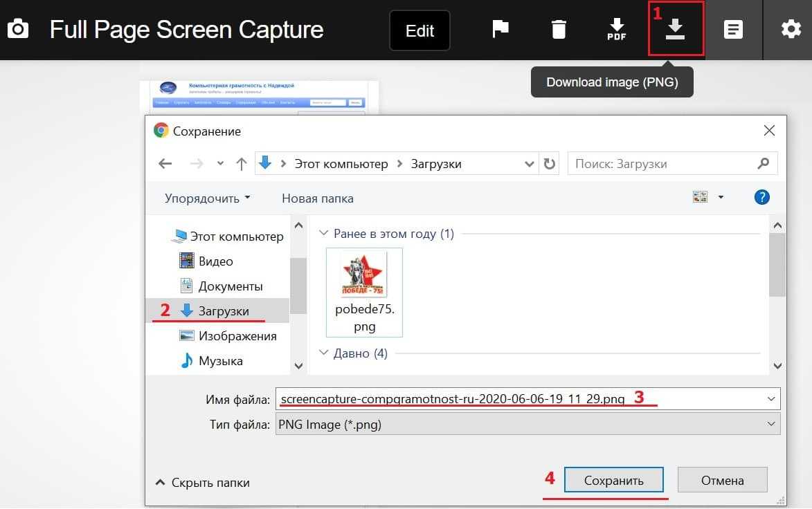Click the Download image (PNG) icon
Viewport: 812px width, 509px height.
click(x=676, y=29)
